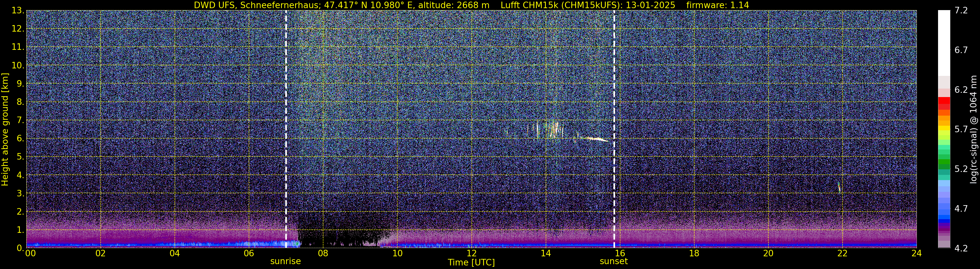Click the '1.' height tick label

coord(20,230)
